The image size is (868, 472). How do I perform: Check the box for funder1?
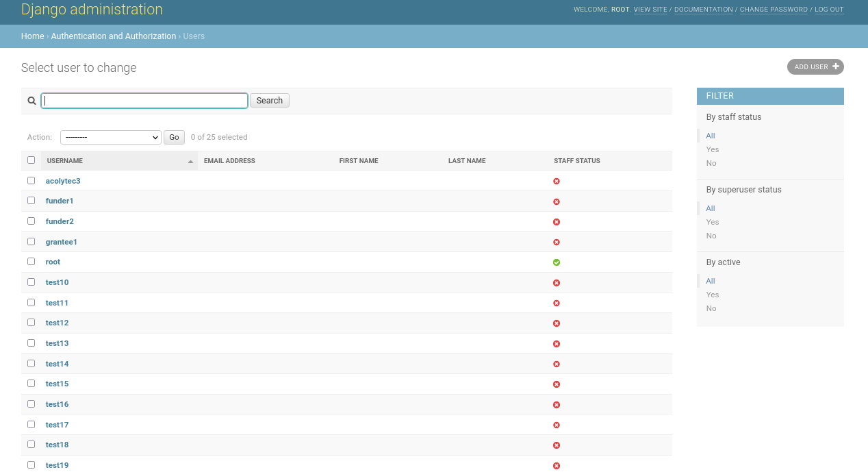(31, 201)
